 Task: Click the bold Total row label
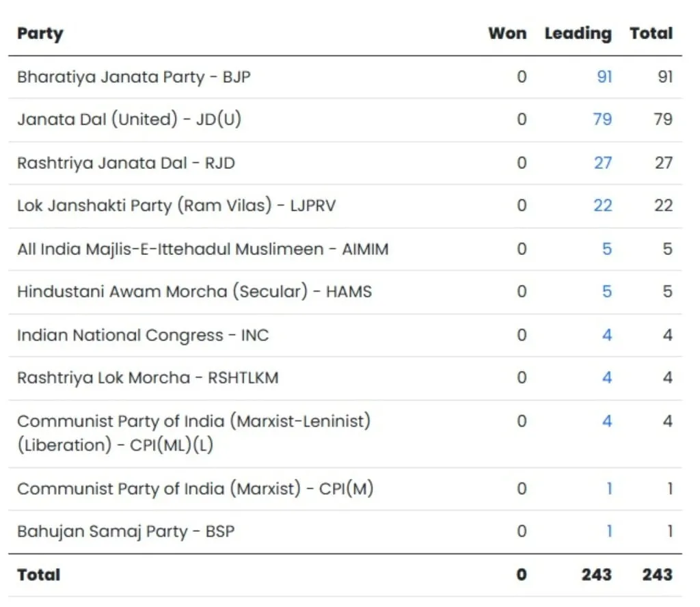[x=39, y=575]
